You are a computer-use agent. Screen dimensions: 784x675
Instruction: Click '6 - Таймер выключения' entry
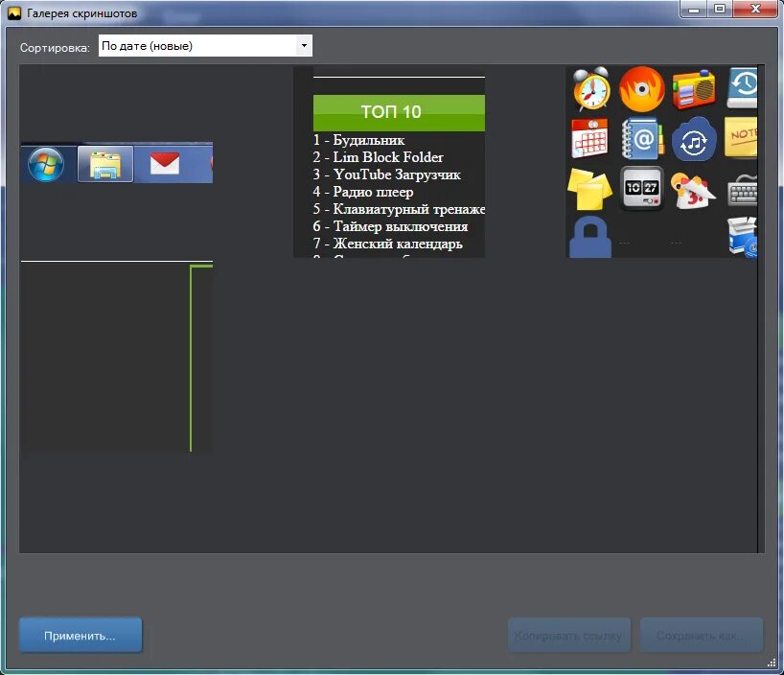[390, 226]
